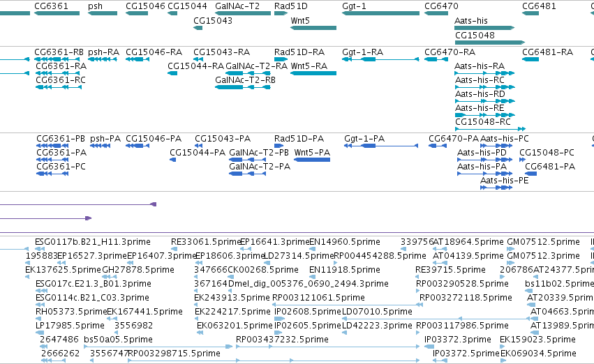Open transcript Aats-his-RA
This screenshot has width=594, height=364.
[x=480, y=66]
